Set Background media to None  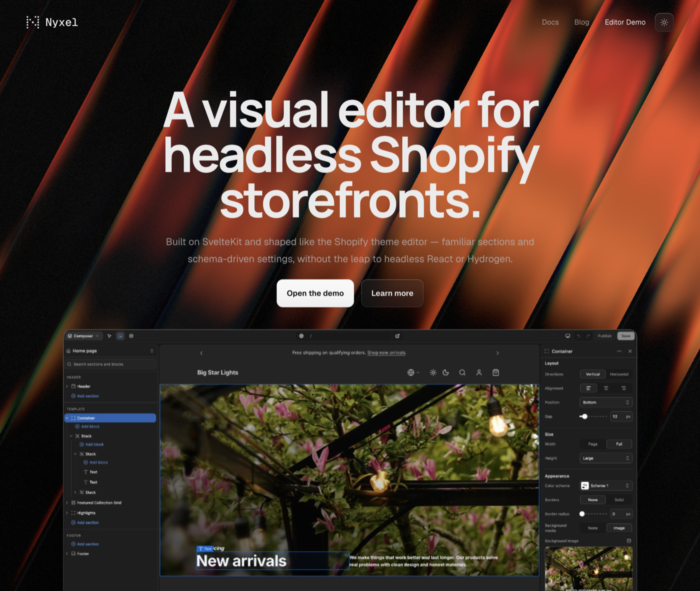[x=593, y=528]
